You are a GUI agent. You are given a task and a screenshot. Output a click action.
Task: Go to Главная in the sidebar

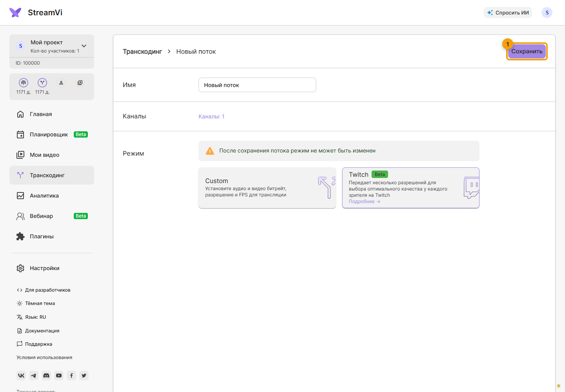(52, 114)
